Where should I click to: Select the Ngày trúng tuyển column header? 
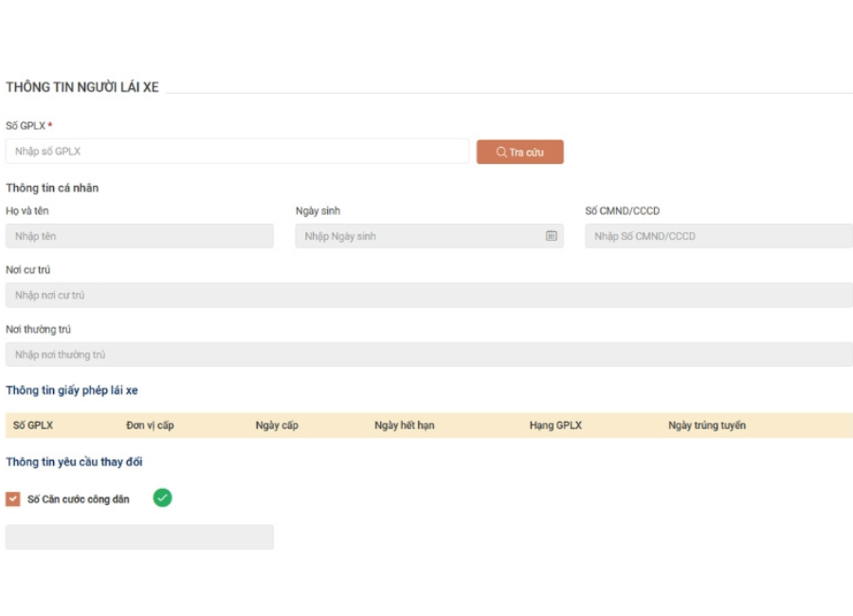click(706, 426)
